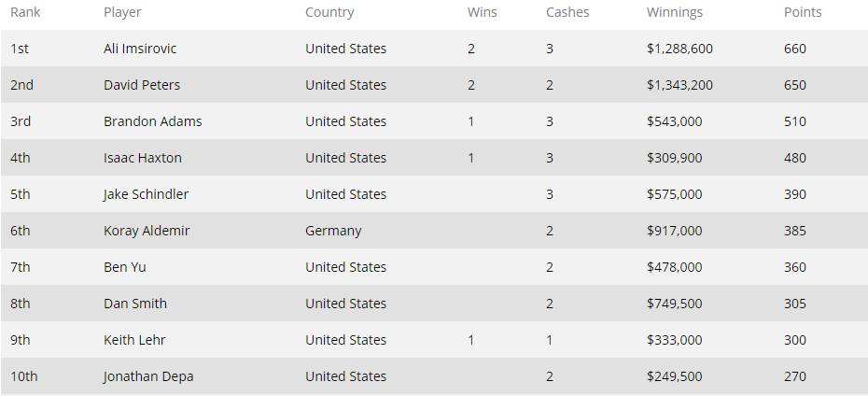Viewport: 868px width, 396px height.
Task: Open player Ali Imsirovic
Action: coord(140,49)
